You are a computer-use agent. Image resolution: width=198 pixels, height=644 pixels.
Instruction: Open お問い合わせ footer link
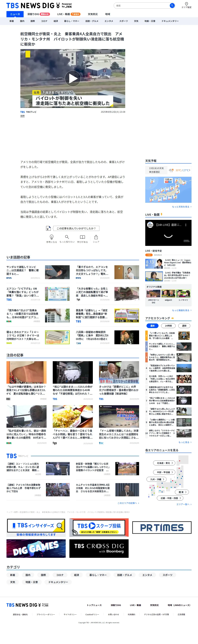click(x=113, y=614)
